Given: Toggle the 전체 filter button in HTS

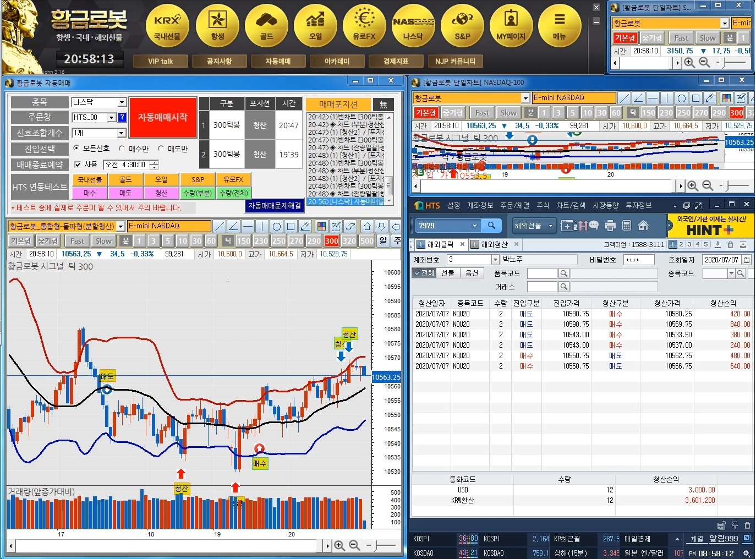Looking at the screenshot, I should point(424,273).
